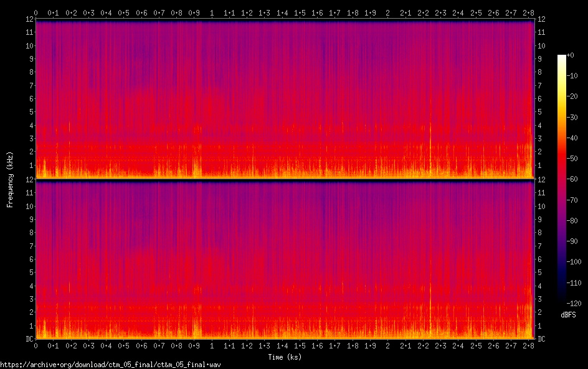Click the Time (ks) axis label
Viewport: 588px width, 369px height.
[x=285, y=357]
